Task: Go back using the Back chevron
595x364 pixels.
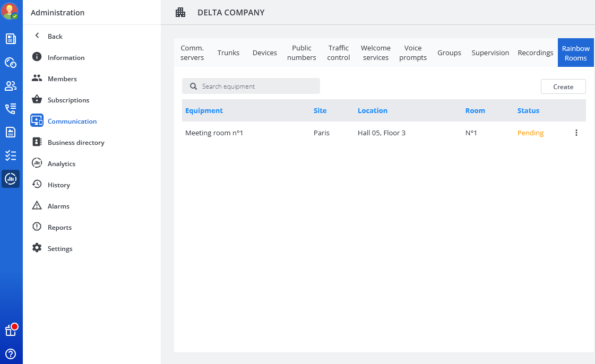Action: point(37,36)
